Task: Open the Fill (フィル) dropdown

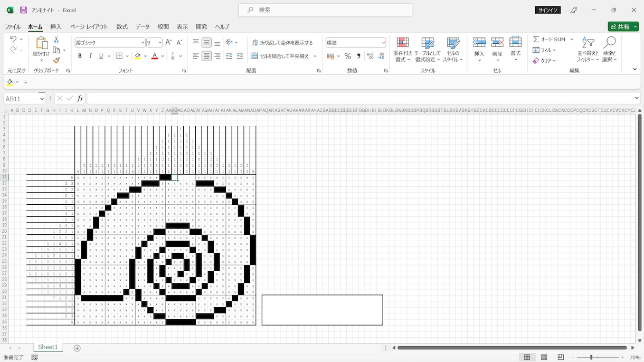Action: (x=544, y=50)
